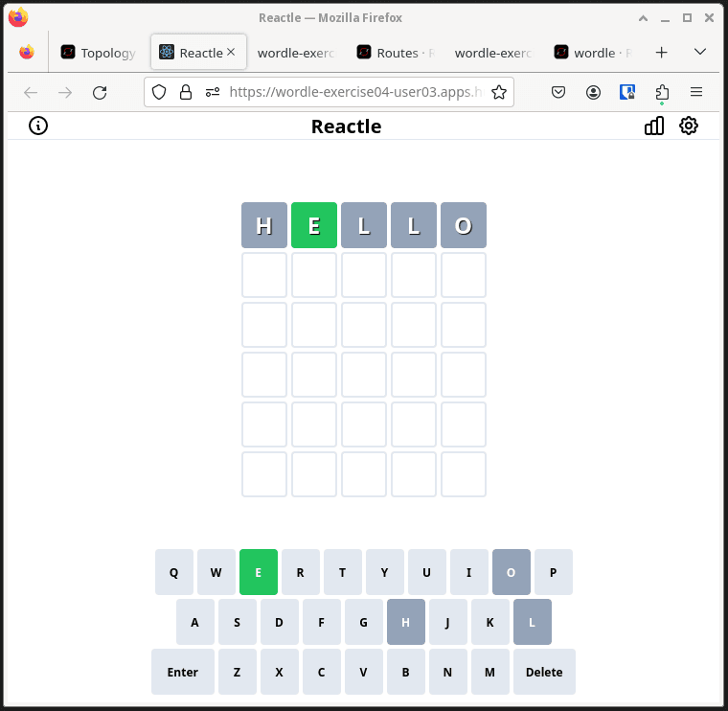Save page to Pocket
This screenshot has height=711, width=728.
point(558,92)
